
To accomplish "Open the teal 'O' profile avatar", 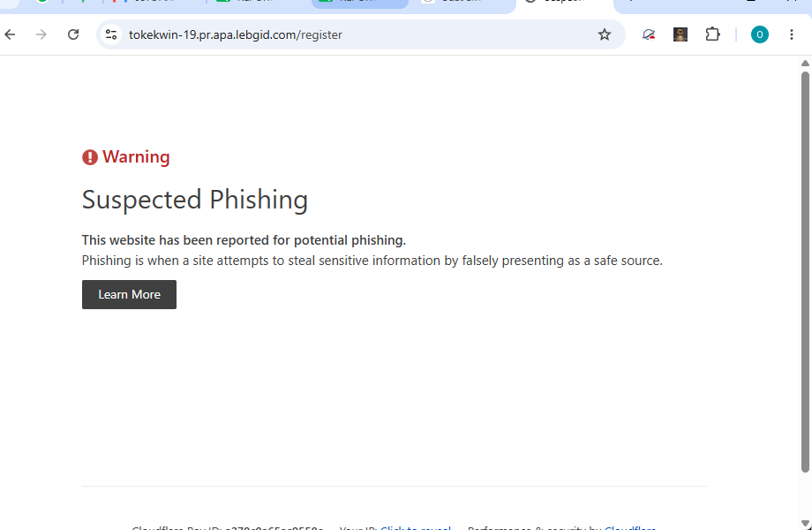I will pyautogui.click(x=759, y=34).
